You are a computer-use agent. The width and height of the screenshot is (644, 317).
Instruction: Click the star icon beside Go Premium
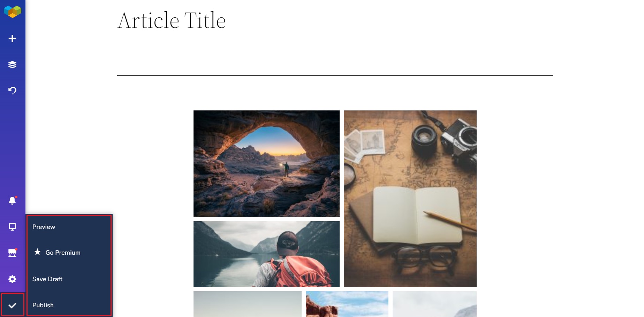click(38, 252)
